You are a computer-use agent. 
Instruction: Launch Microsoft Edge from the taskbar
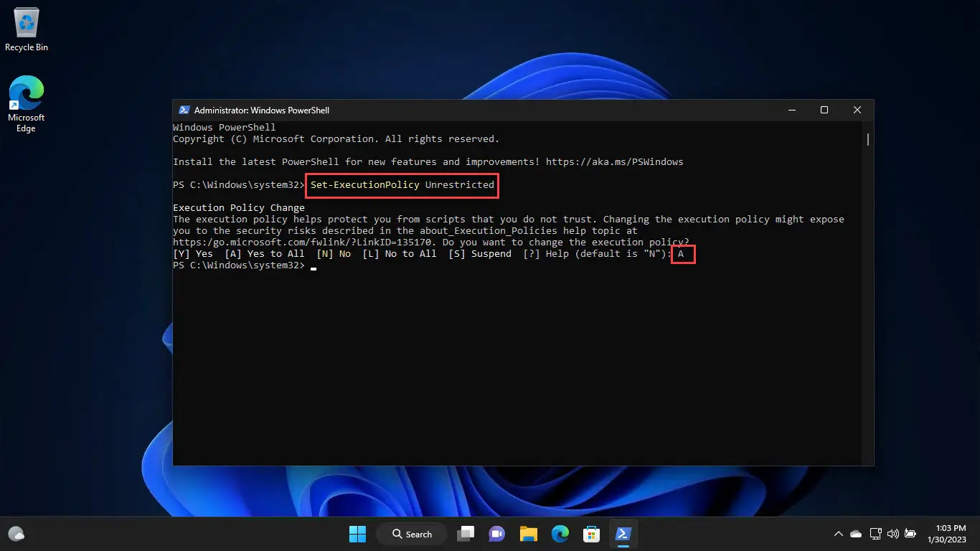[560, 534]
